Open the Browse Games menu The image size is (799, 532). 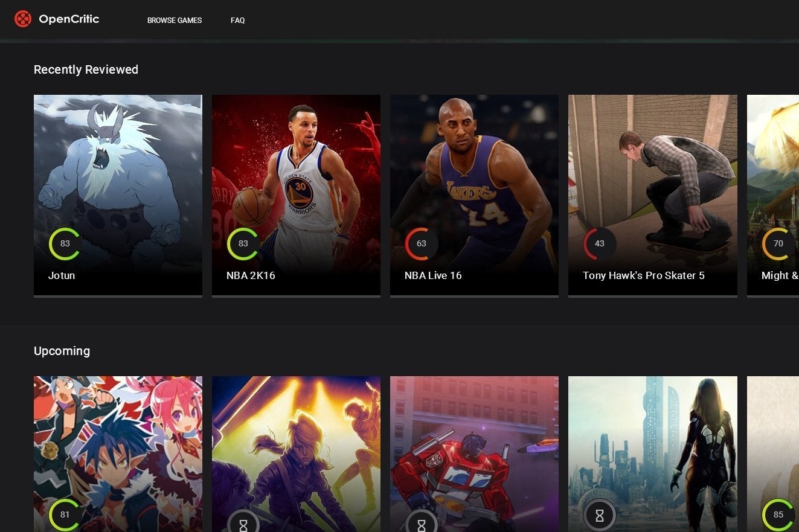click(x=175, y=21)
